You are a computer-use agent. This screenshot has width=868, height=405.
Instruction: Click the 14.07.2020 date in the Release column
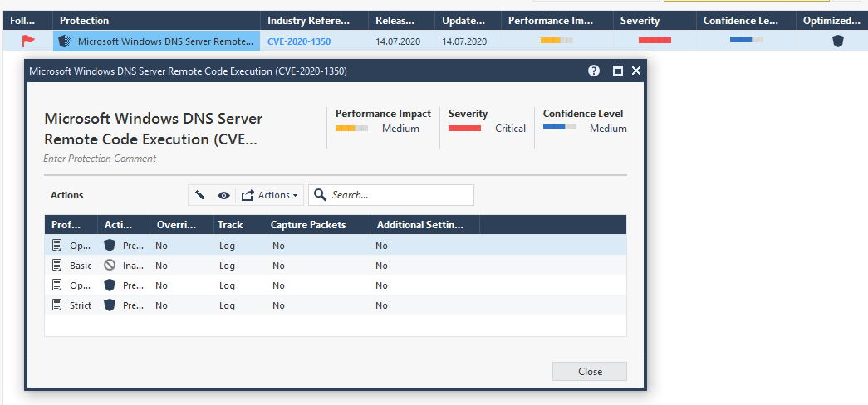[398, 41]
